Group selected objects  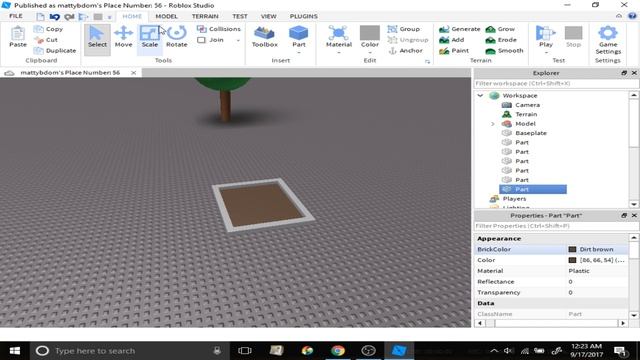pos(404,29)
